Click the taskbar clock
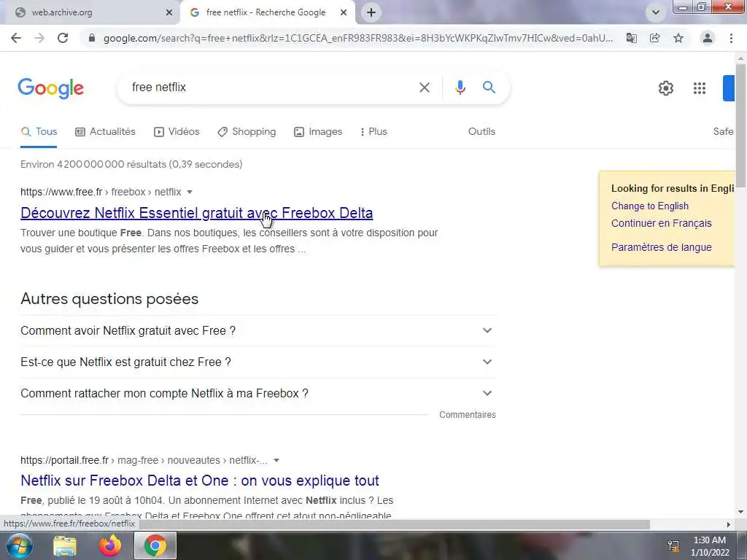This screenshot has height=560, width=747. pos(710,546)
